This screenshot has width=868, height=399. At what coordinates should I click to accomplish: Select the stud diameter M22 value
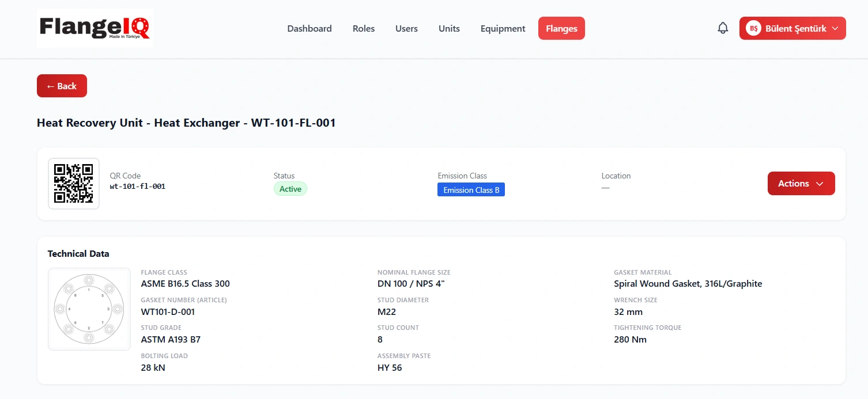pyautogui.click(x=387, y=311)
